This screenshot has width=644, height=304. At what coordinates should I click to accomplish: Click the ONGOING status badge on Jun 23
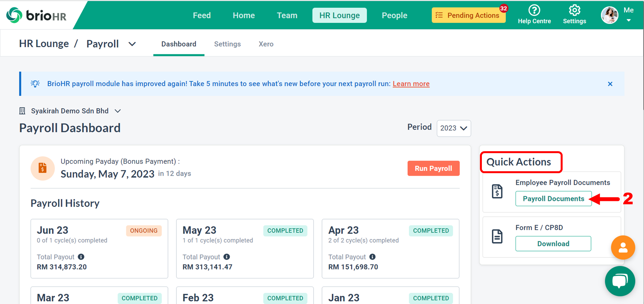pos(144,231)
